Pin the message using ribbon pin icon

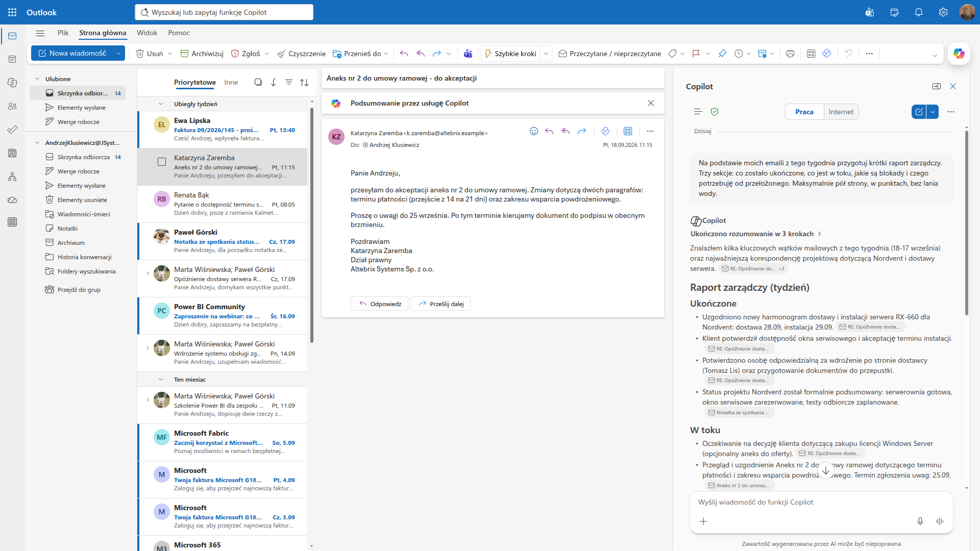(722, 54)
